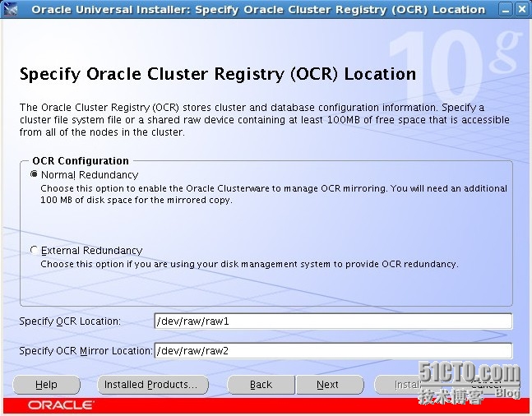Click the OCR Configuration group label
This screenshot has height=416, width=532.
(81, 160)
